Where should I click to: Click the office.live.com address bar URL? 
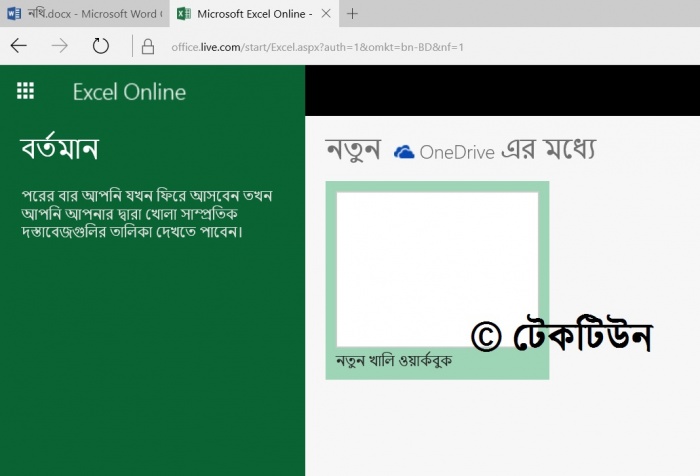pyautogui.click(x=317, y=47)
